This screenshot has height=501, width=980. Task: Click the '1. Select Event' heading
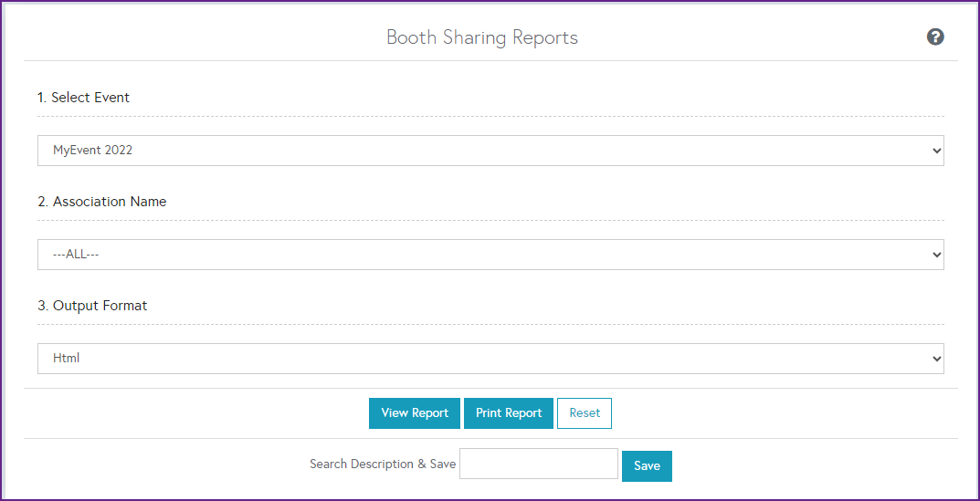pos(84,98)
